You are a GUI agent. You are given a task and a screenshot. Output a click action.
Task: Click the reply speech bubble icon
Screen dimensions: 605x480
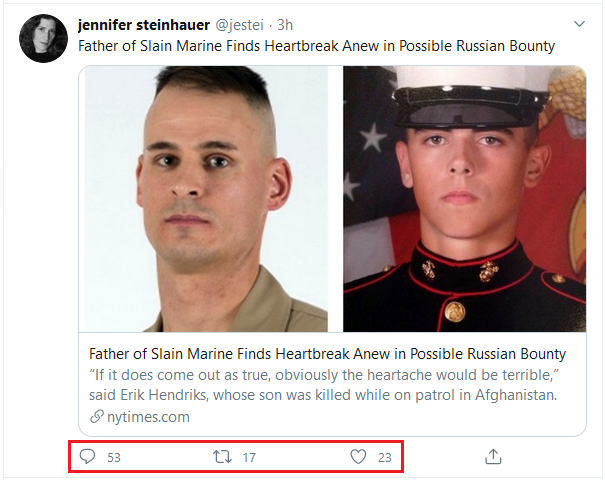pos(87,457)
